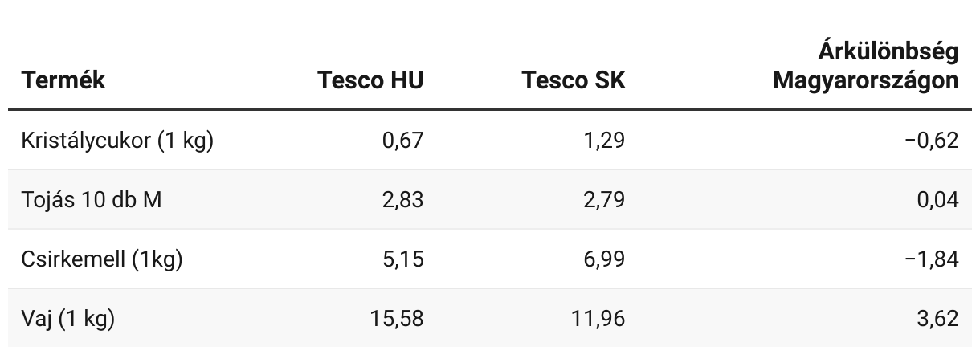The height and width of the screenshot is (355, 980).
Task: Click the Árkülönbség Magyarországon column header
Action: tap(865, 67)
